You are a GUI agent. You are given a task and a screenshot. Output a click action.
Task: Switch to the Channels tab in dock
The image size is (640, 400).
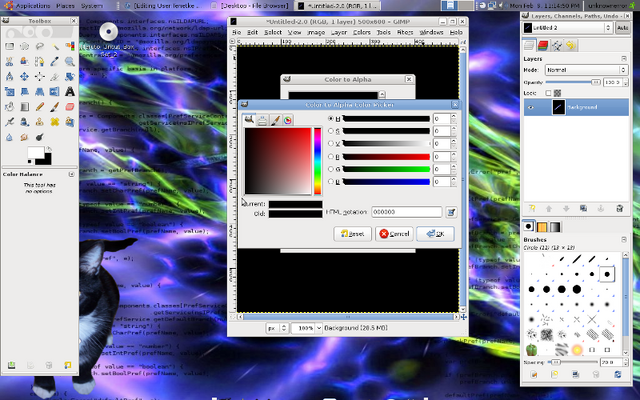[543, 45]
